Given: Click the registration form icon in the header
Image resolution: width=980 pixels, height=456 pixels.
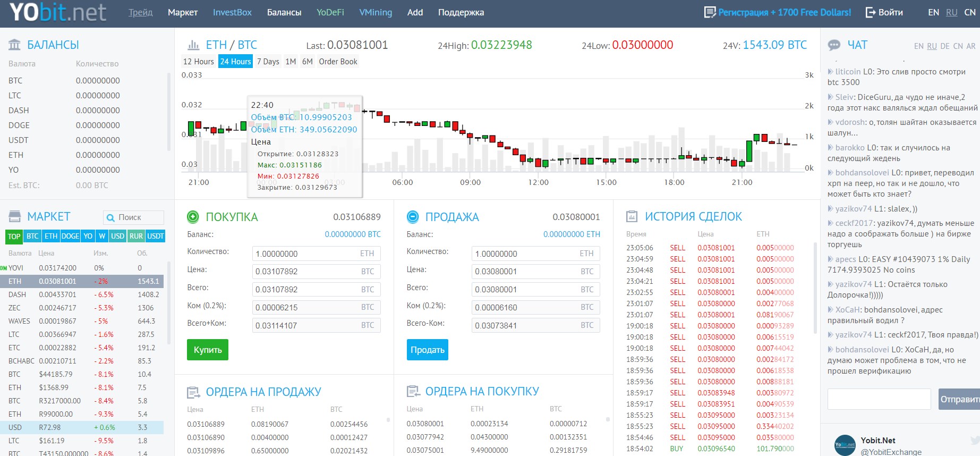Looking at the screenshot, I should [710, 12].
